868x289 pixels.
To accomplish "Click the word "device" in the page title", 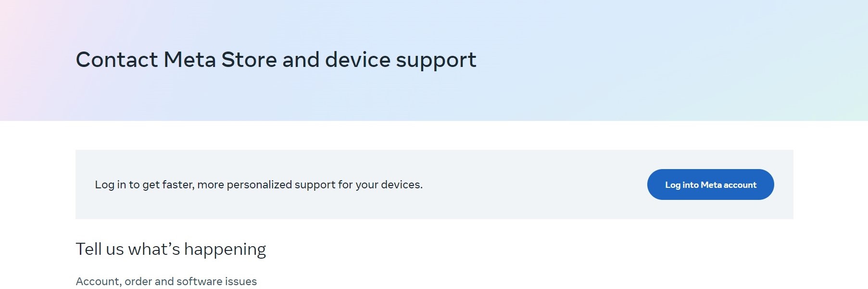I will (x=358, y=60).
